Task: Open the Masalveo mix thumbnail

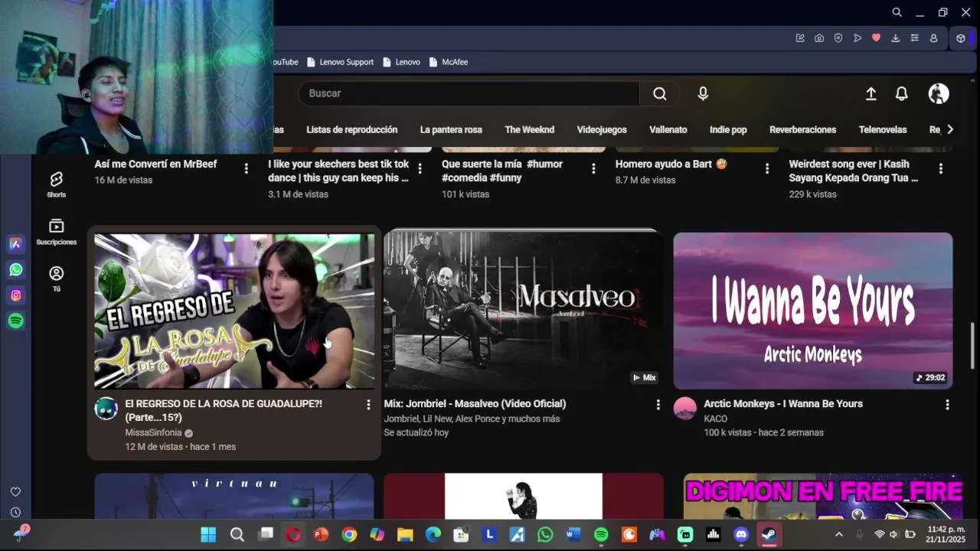Action: point(524,309)
